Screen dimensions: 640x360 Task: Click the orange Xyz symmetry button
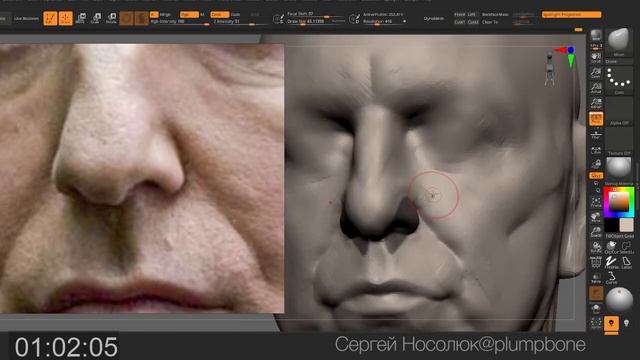coord(596,176)
